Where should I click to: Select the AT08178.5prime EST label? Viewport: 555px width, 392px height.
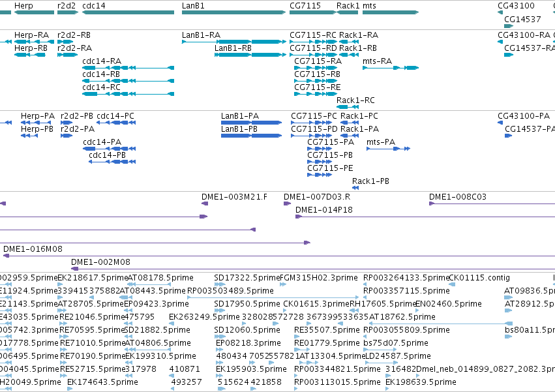160,278
